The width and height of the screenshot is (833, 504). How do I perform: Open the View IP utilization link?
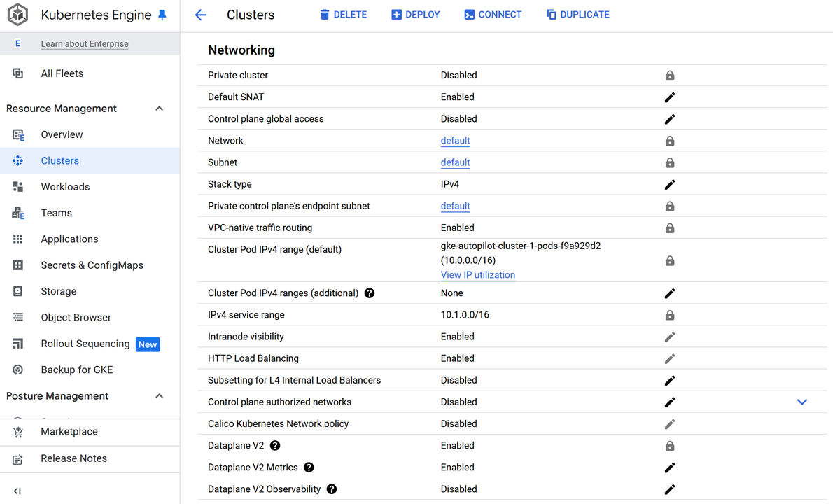(478, 275)
